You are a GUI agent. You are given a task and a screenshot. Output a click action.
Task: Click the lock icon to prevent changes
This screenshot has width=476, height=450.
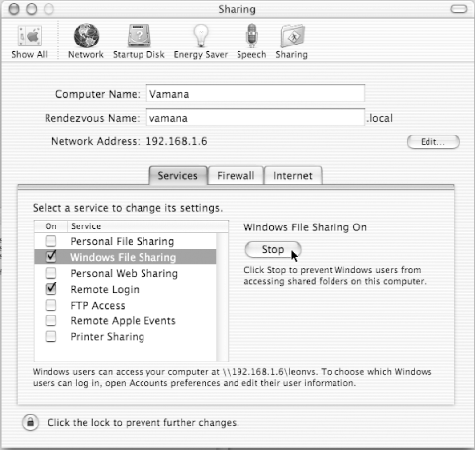30,422
